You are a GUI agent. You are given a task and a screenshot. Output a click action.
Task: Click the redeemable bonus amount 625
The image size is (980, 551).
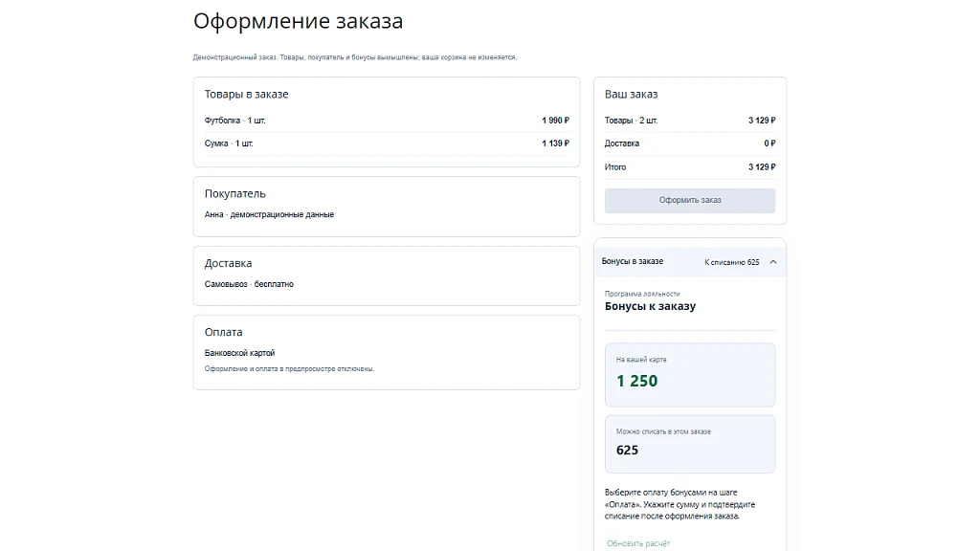tap(627, 451)
